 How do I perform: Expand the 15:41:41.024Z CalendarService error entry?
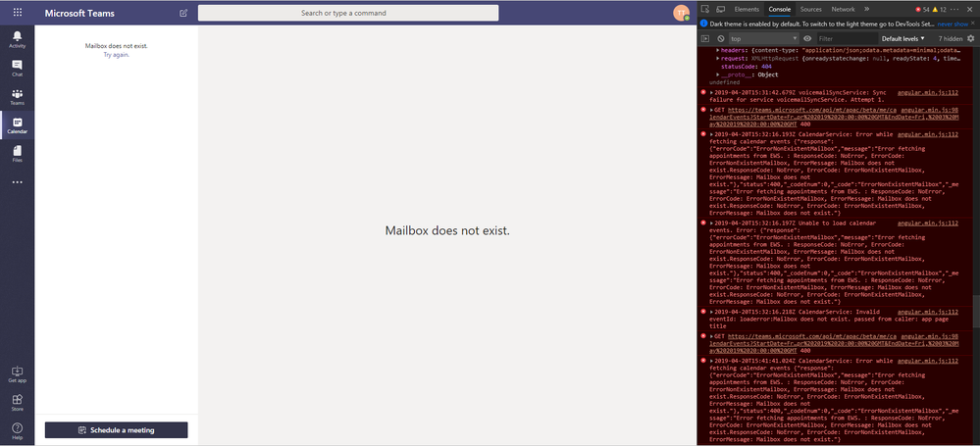(x=712, y=361)
